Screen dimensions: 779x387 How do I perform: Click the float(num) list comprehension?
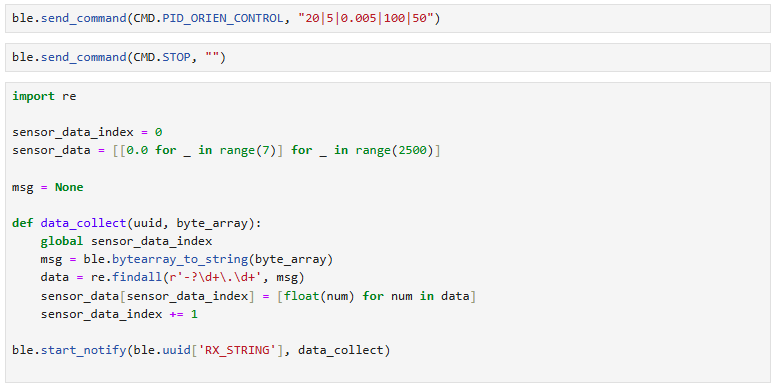point(377,297)
